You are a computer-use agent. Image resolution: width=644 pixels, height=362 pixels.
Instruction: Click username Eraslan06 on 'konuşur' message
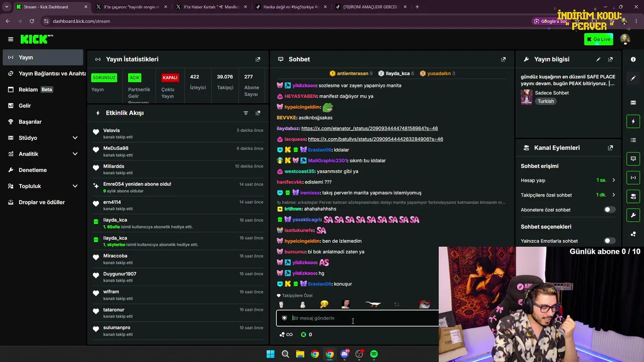coord(319,284)
